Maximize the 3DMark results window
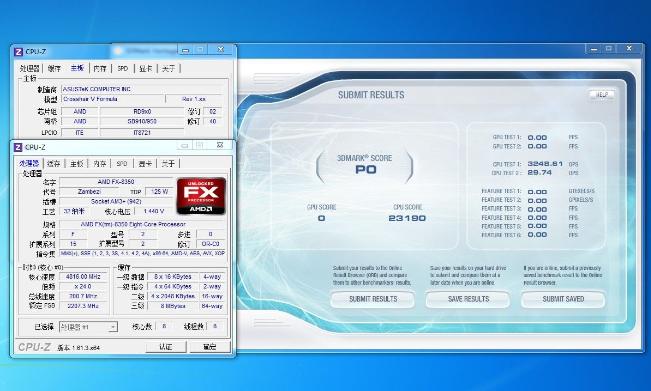The image size is (651, 391). [x=609, y=49]
